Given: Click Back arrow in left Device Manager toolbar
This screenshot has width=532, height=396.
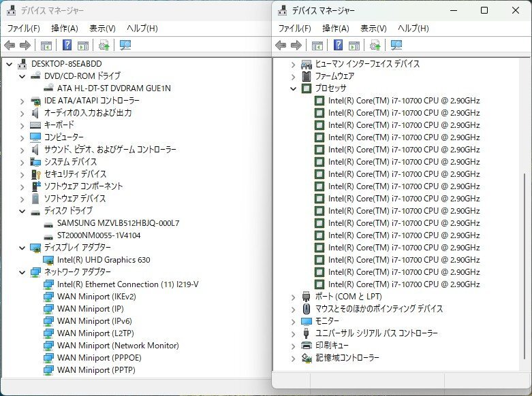Looking at the screenshot, I should [10, 45].
